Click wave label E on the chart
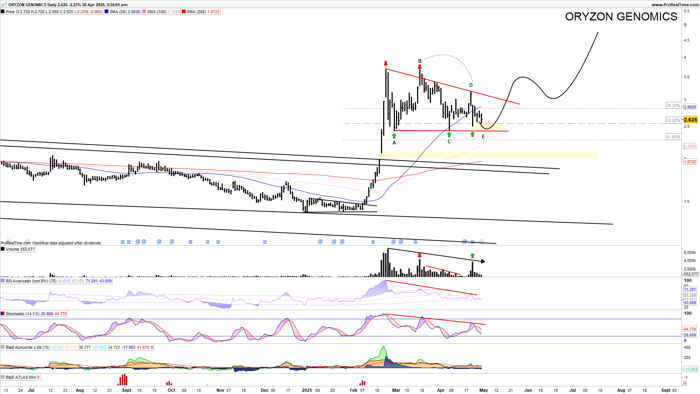Viewport: 700px width, 394px height. (x=483, y=137)
